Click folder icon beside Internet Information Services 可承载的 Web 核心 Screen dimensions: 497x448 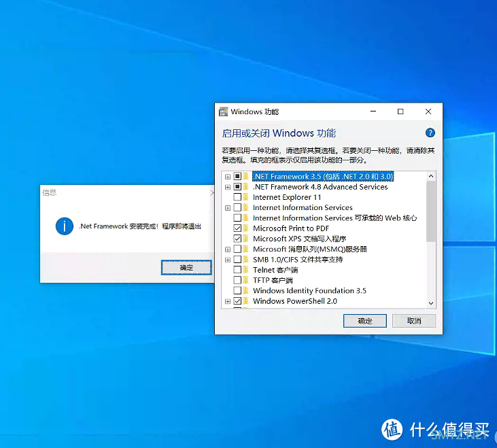pyautogui.click(x=246, y=218)
